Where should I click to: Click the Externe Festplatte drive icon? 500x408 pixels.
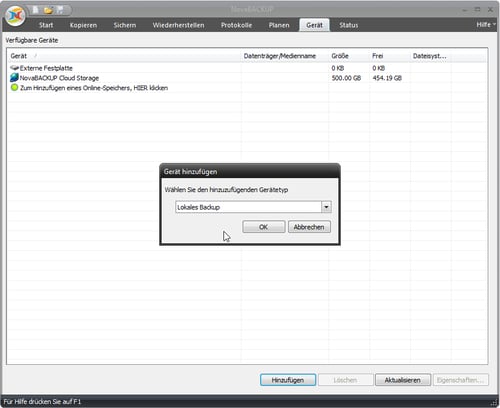(x=14, y=68)
